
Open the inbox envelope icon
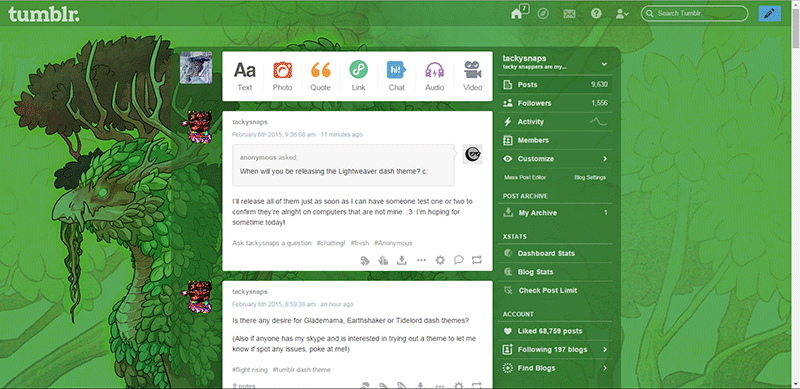click(569, 14)
